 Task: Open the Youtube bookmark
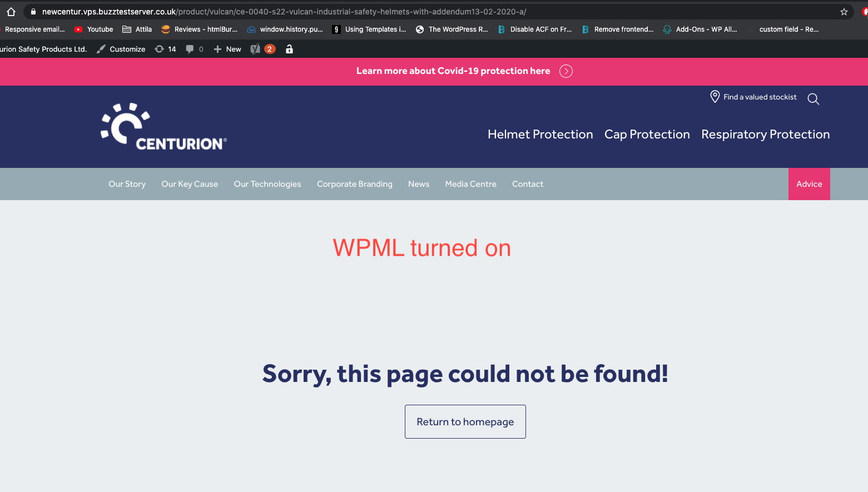point(94,29)
